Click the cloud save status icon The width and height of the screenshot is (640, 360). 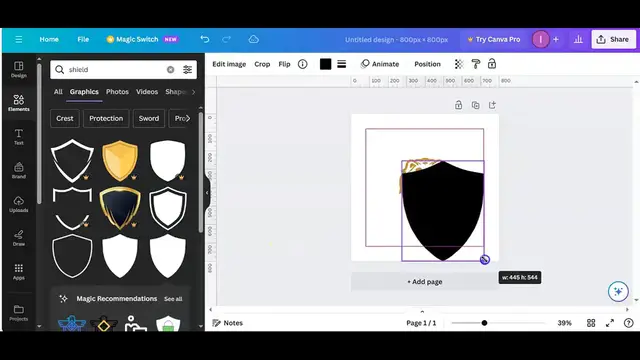pos(253,39)
